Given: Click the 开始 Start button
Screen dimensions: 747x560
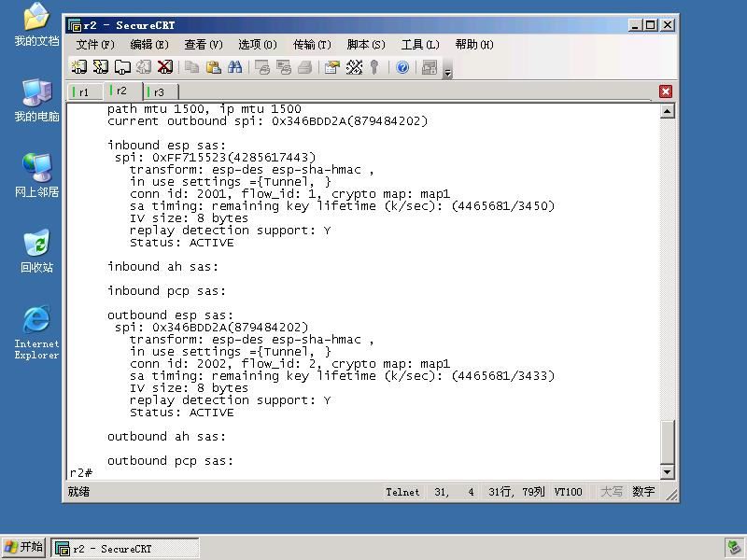Looking at the screenshot, I should coord(23,548).
